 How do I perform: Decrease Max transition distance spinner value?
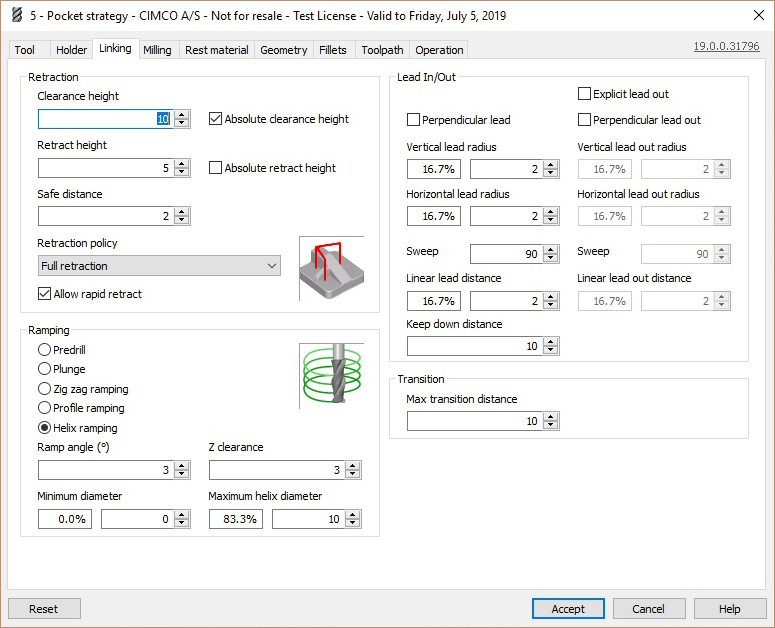[551, 426]
